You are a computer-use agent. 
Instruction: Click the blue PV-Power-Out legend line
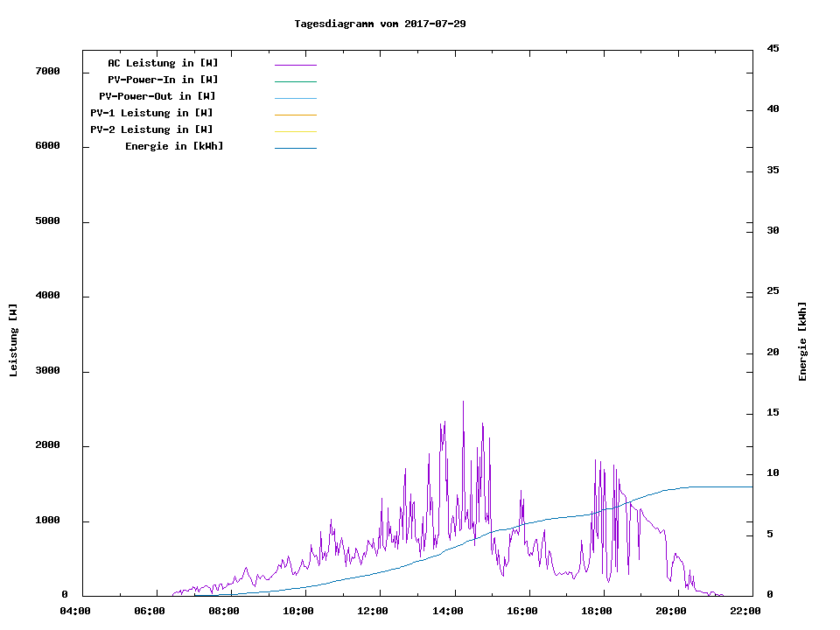pyautogui.click(x=295, y=98)
